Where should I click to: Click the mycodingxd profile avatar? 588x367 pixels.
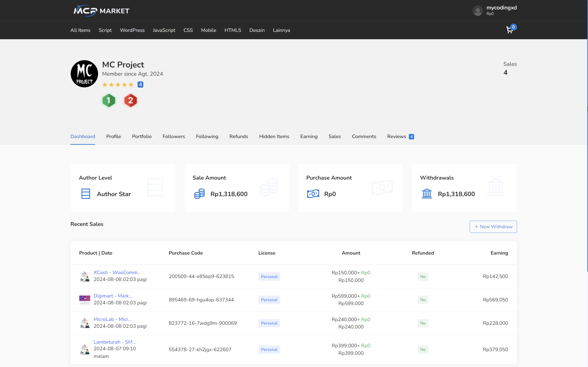pyautogui.click(x=478, y=11)
